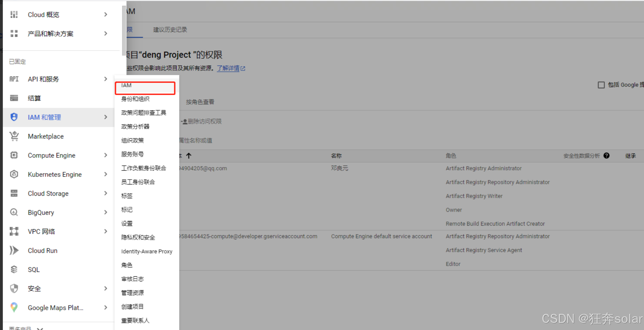Screen dimensions: 644x330
Task: Expand the 安全 submenu chevron
Action: point(105,289)
